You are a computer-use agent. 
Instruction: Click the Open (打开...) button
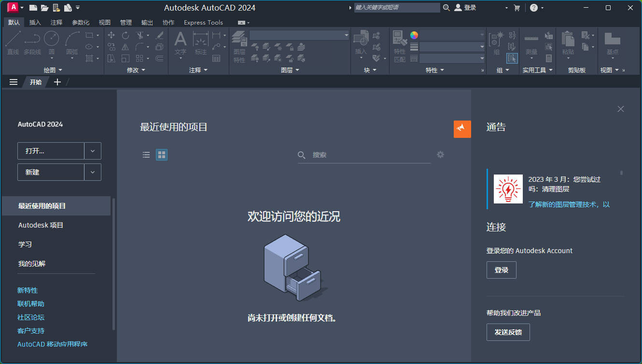click(x=51, y=151)
